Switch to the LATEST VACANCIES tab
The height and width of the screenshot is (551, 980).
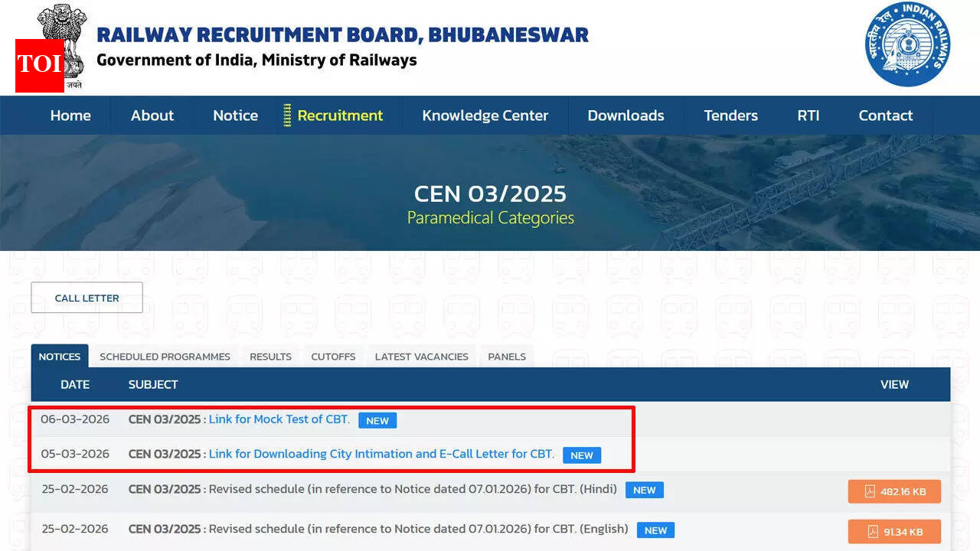(x=421, y=356)
